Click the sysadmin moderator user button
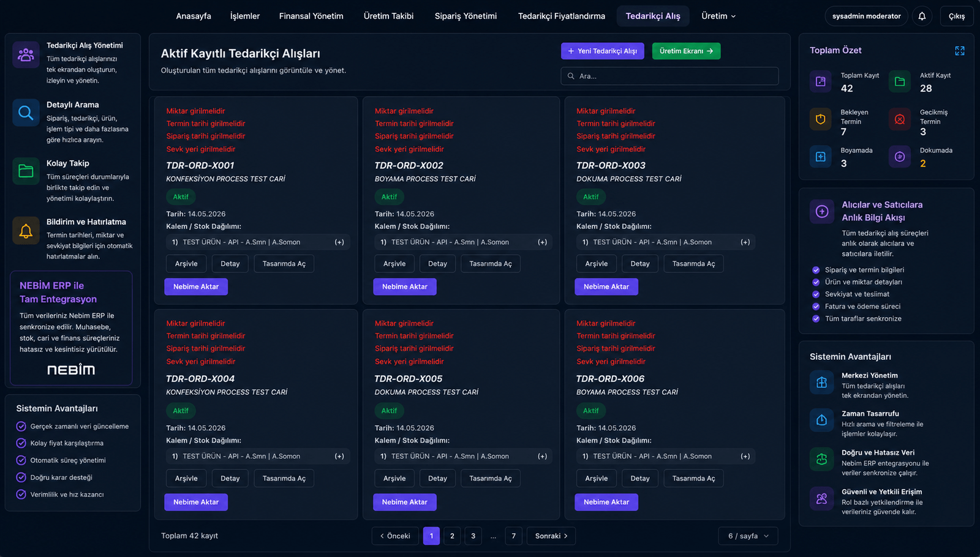This screenshot has height=557, width=980. (x=866, y=16)
